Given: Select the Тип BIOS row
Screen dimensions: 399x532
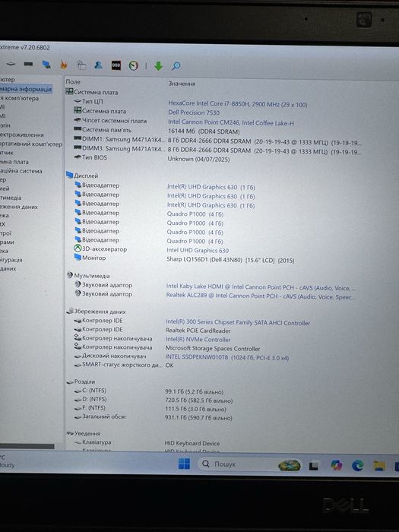Looking at the screenshot, I should (151, 158).
